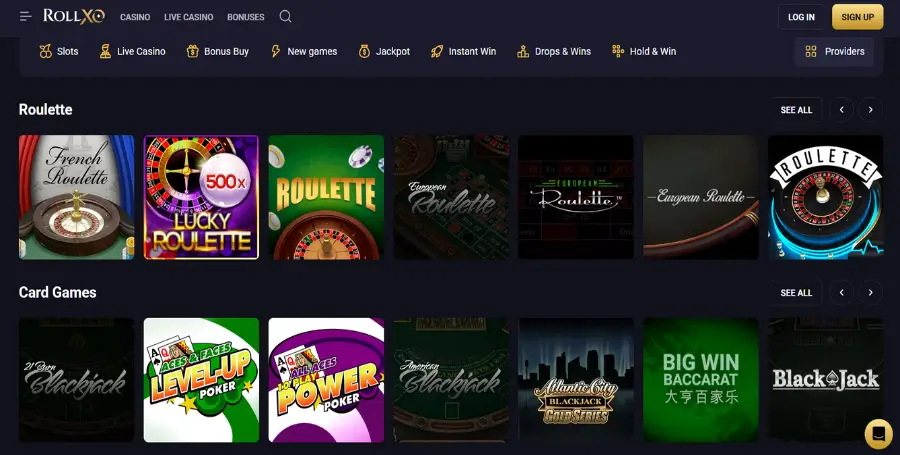See all Roulette games
900x455 pixels.
(x=796, y=110)
